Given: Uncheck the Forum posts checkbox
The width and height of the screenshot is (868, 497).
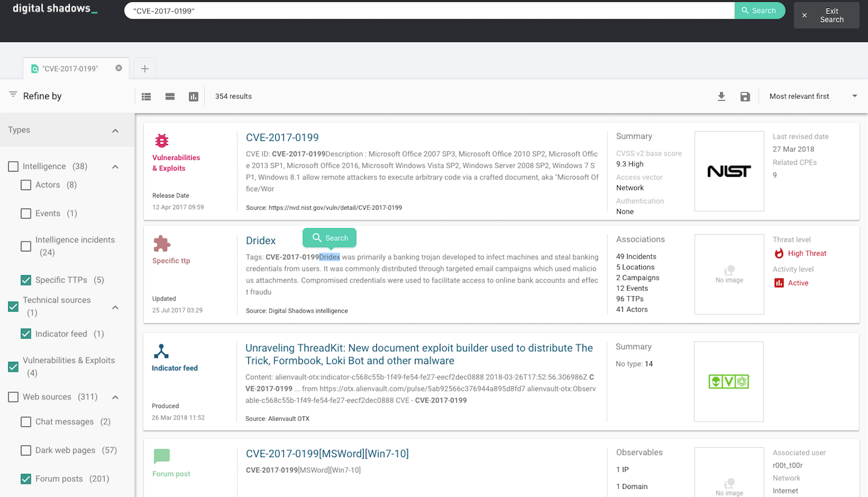Looking at the screenshot, I should pyautogui.click(x=26, y=479).
